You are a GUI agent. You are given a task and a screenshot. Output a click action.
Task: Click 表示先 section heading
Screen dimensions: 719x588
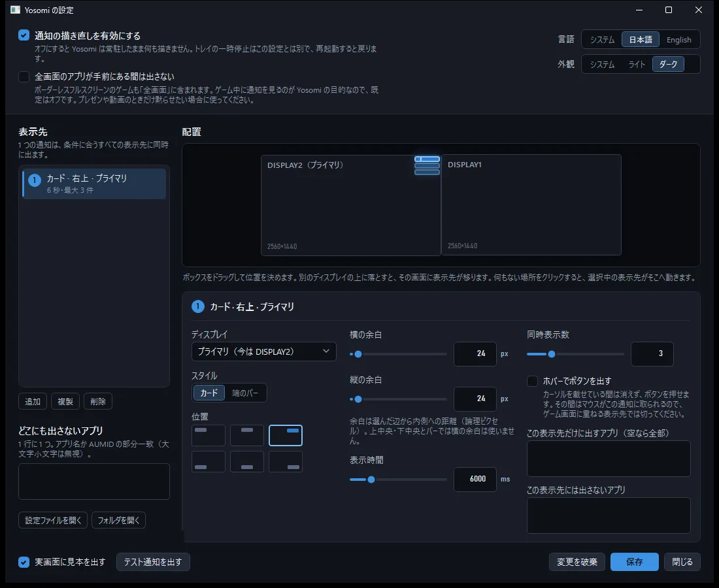(33, 132)
